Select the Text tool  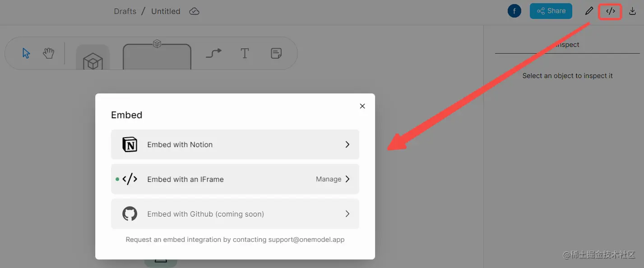(x=245, y=54)
